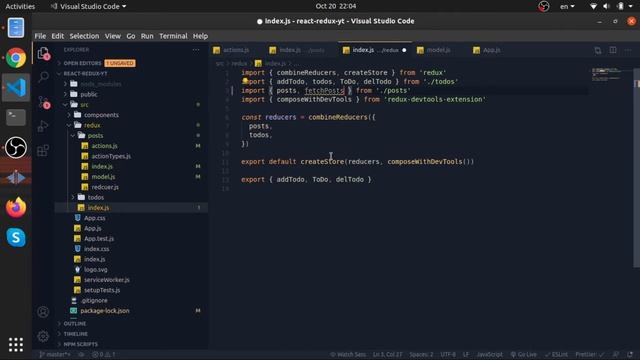The image size is (640, 360).
Task: Click Spaces: 2 indentation setting
Action: [421, 355]
